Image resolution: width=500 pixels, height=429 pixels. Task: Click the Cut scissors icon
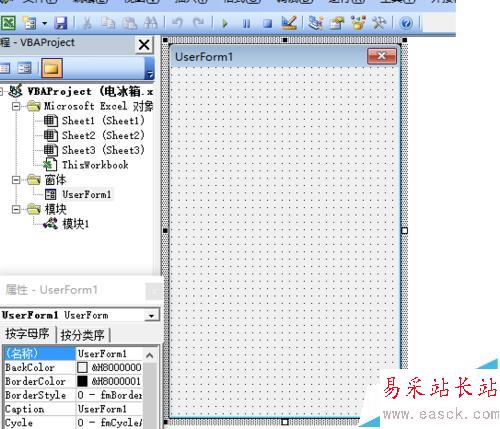pyautogui.click(x=87, y=23)
